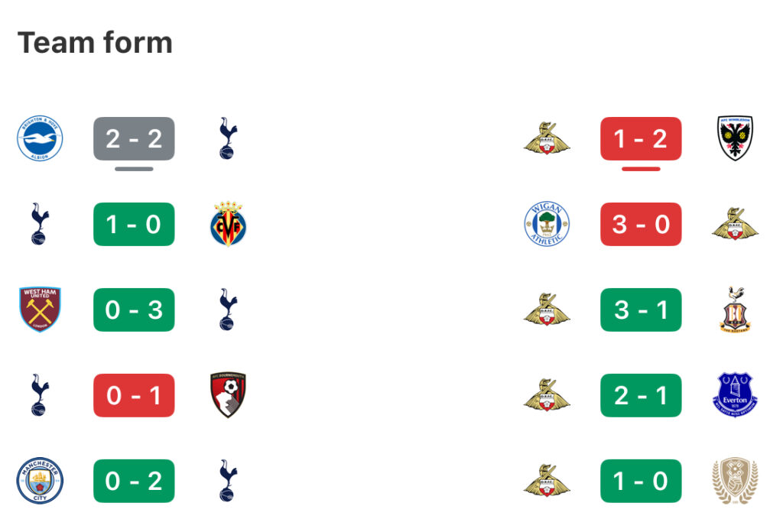
Task: Click the Tottenham crest beside 2 - 2
Action: pyautogui.click(x=228, y=138)
